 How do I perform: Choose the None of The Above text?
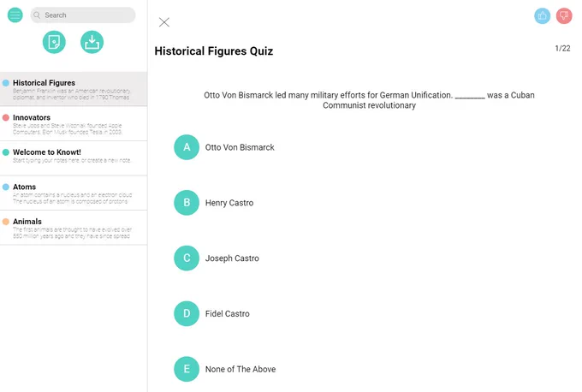pyautogui.click(x=241, y=370)
